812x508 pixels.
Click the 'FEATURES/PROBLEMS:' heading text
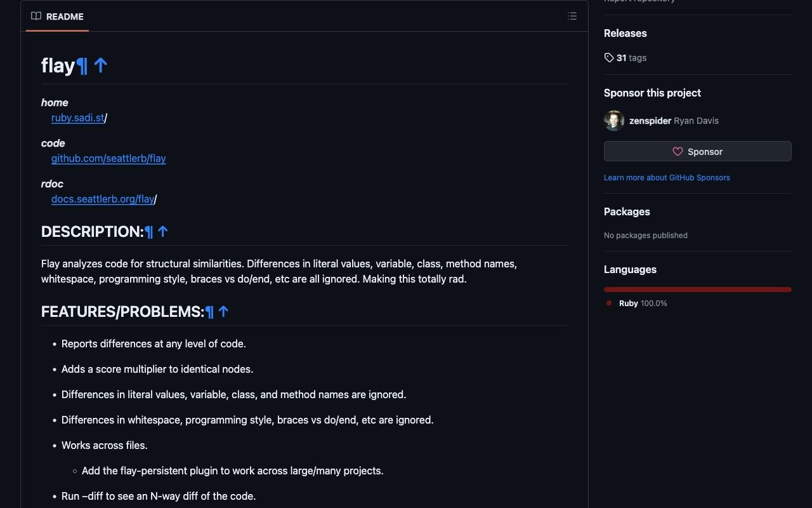coord(123,312)
